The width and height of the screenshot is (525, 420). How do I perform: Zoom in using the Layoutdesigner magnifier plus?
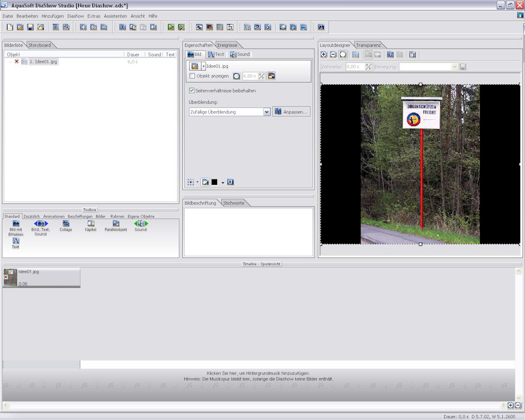click(x=324, y=55)
